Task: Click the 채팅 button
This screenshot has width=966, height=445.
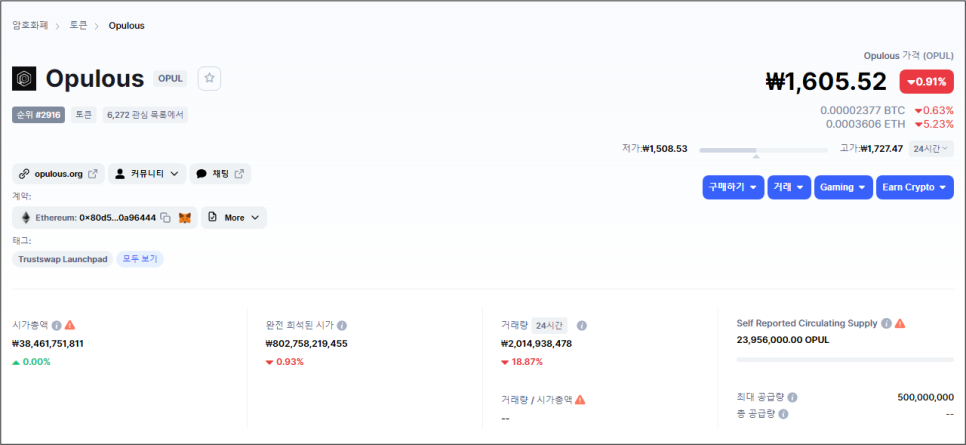Action: (x=220, y=174)
